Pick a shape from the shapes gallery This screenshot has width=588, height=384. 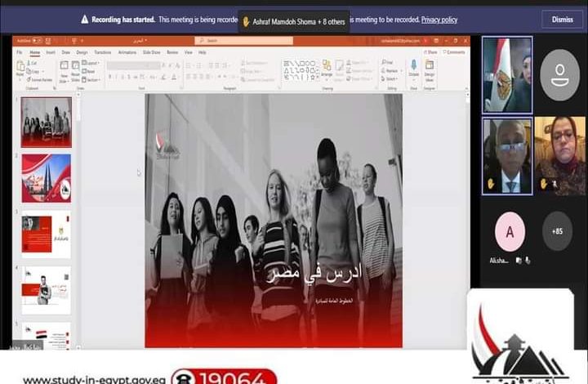pyautogui.click(x=301, y=70)
